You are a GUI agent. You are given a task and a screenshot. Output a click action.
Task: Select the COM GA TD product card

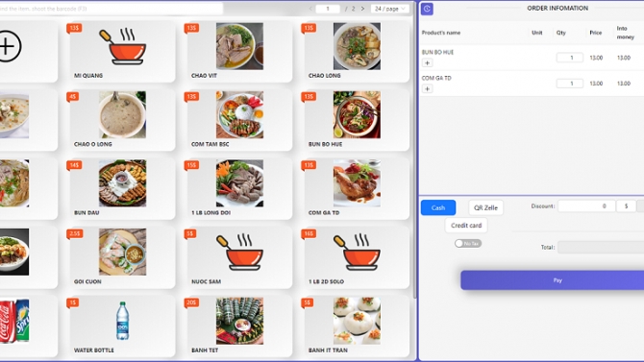357,188
